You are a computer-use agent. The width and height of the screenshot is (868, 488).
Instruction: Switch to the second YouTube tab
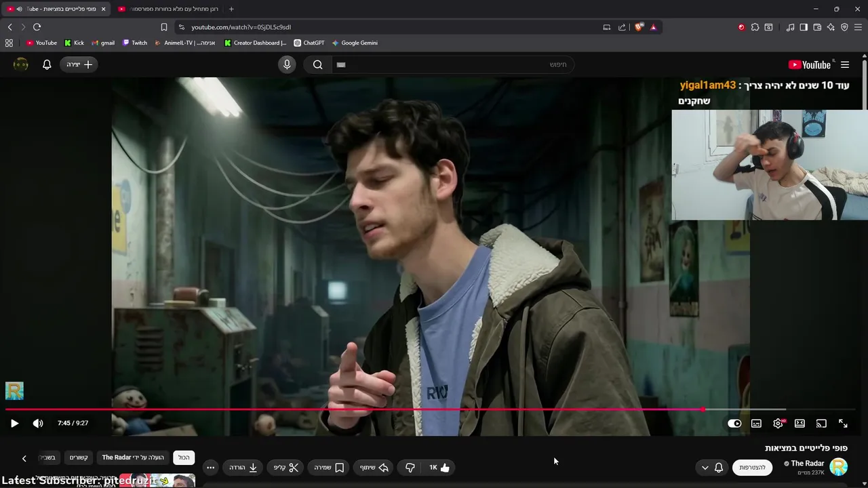click(x=168, y=9)
